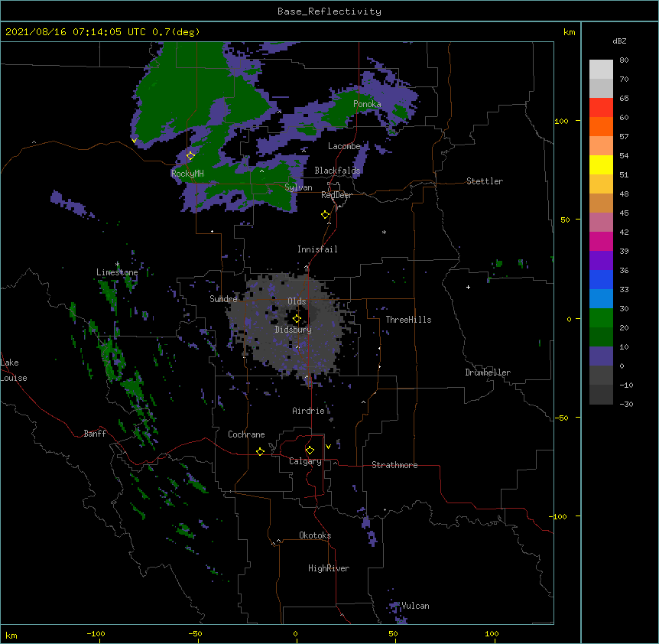Click the Limestone label
Image resolution: width=659 pixels, height=644 pixels.
tap(117, 272)
